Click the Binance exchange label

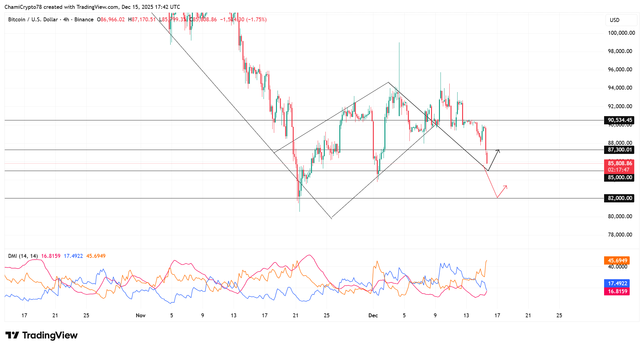pyautogui.click(x=84, y=20)
